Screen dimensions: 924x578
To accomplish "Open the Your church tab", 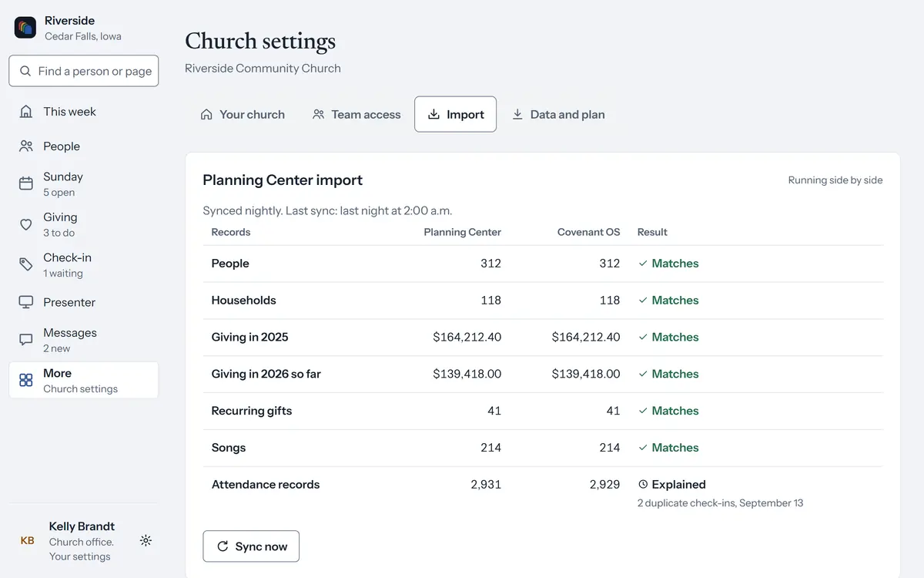I will (243, 114).
